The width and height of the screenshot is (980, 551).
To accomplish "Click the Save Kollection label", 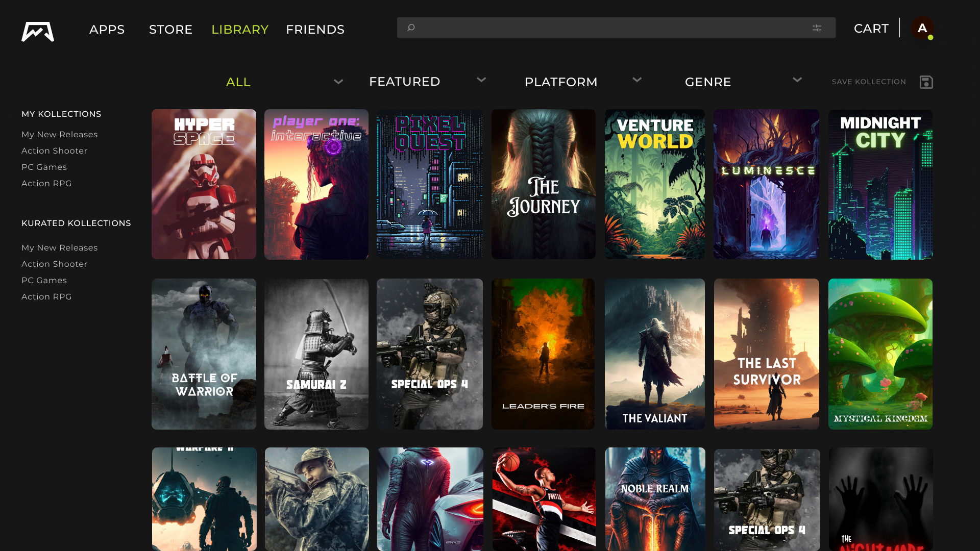I will (x=869, y=82).
